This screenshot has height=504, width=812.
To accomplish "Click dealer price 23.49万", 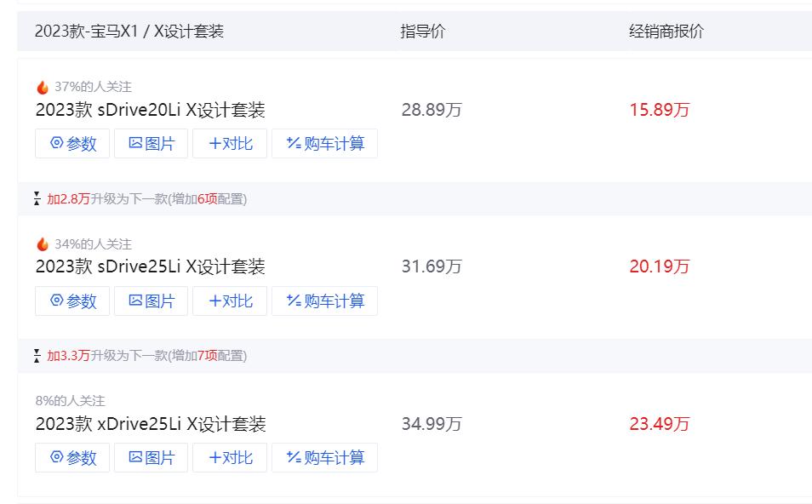I will [x=659, y=424].
